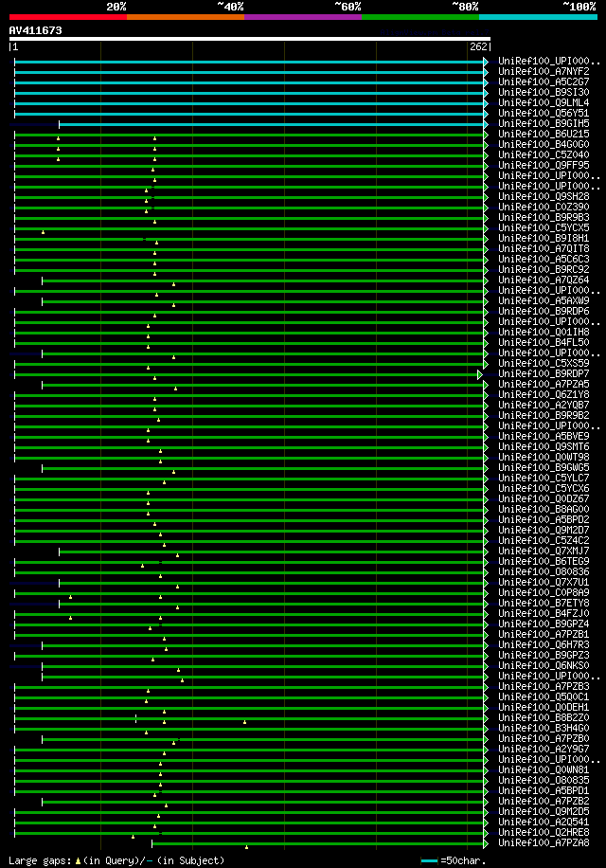Click the red 20% identity legend segment
Image resolution: width=606 pixels, height=868 pixels.
point(68,17)
